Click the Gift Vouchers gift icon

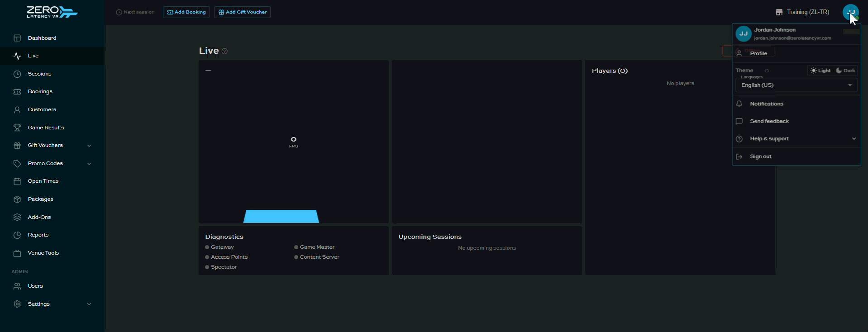coord(17,146)
